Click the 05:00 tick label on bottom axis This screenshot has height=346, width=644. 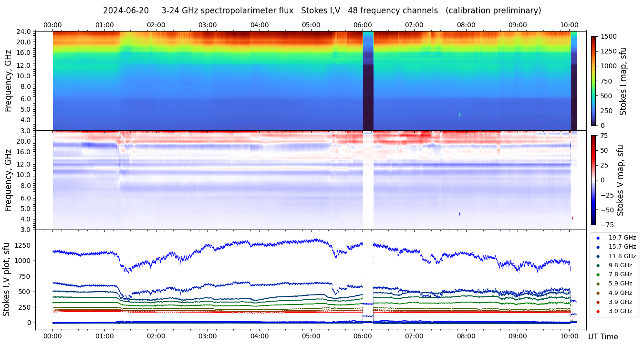[311, 336]
